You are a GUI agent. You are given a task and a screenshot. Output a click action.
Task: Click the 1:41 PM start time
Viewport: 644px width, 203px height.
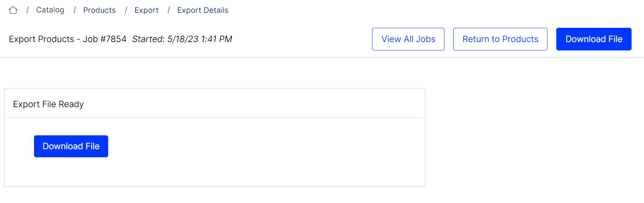(217, 39)
